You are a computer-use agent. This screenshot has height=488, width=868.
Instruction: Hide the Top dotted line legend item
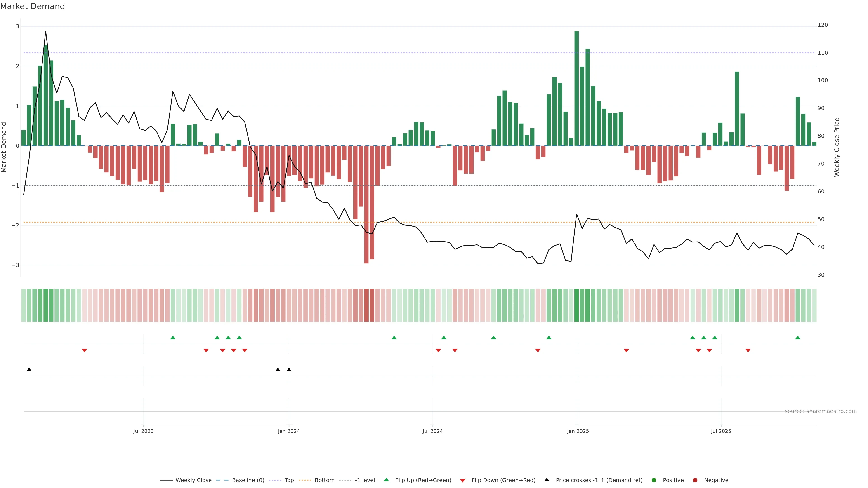coord(289,480)
